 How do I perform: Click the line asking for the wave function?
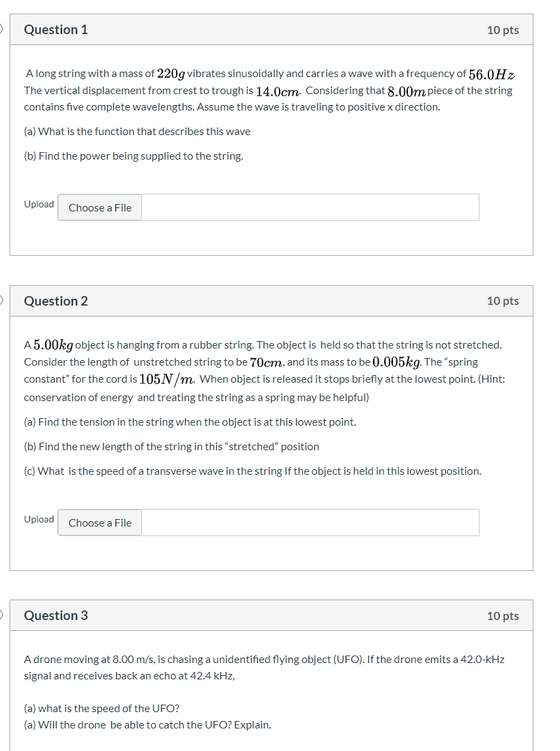coord(137,131)
